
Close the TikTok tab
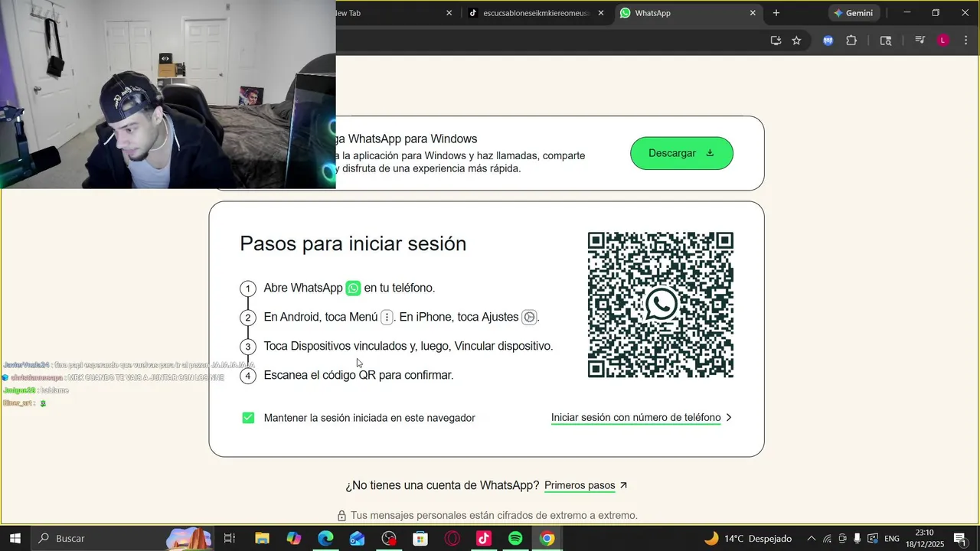coord(601,13)
